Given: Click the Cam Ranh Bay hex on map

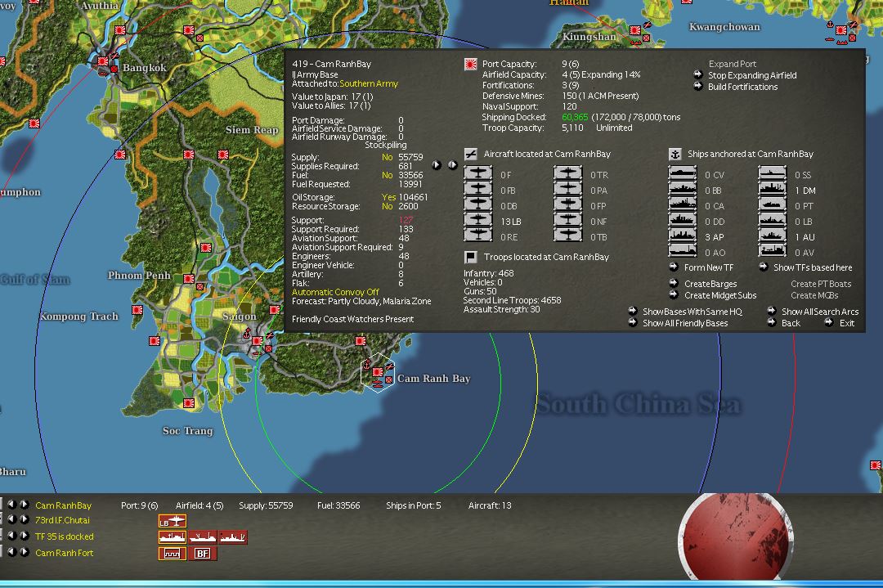Looking at the screenshot, I should 377,373.
